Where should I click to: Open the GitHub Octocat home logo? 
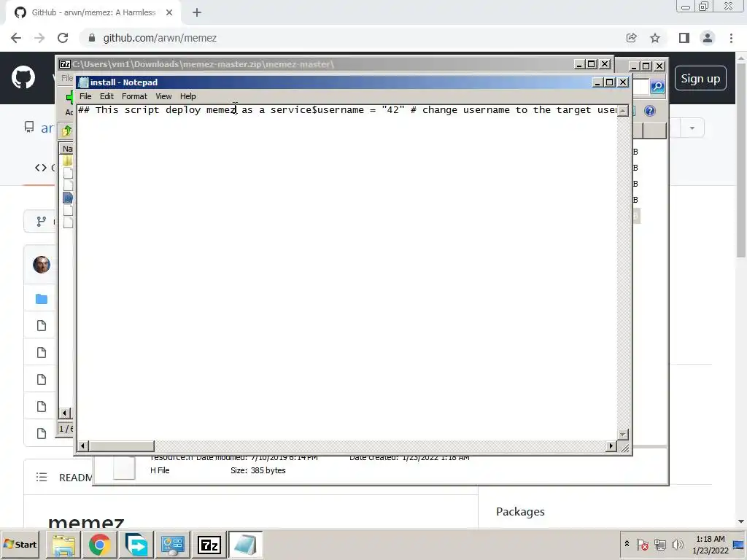pyautogui.click(x=23, y=78)
